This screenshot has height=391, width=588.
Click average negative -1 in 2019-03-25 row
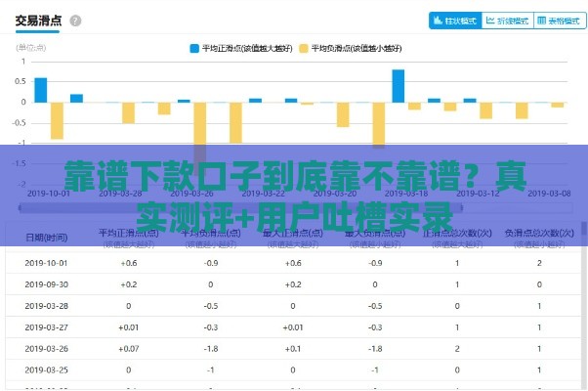pyautogui.click(x=211, y=370)
